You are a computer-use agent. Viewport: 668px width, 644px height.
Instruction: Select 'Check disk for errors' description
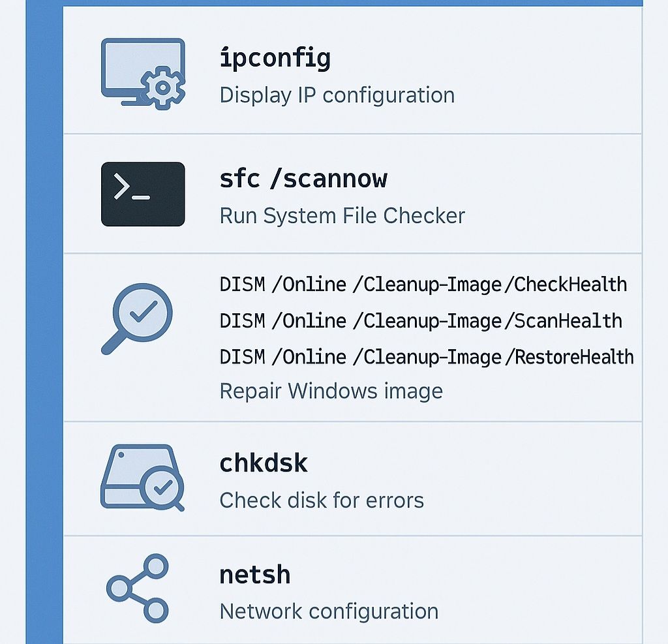pyautogui.click(x=322, y=500)
